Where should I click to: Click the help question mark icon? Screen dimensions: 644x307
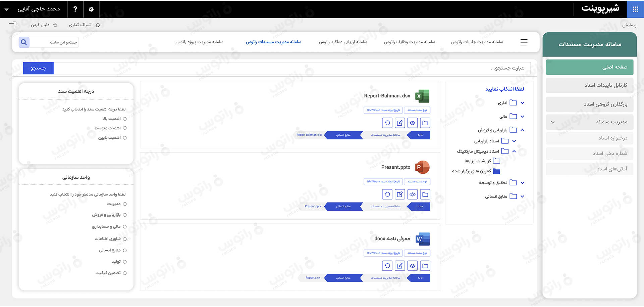pyautogui.click(x=75, y=9)
